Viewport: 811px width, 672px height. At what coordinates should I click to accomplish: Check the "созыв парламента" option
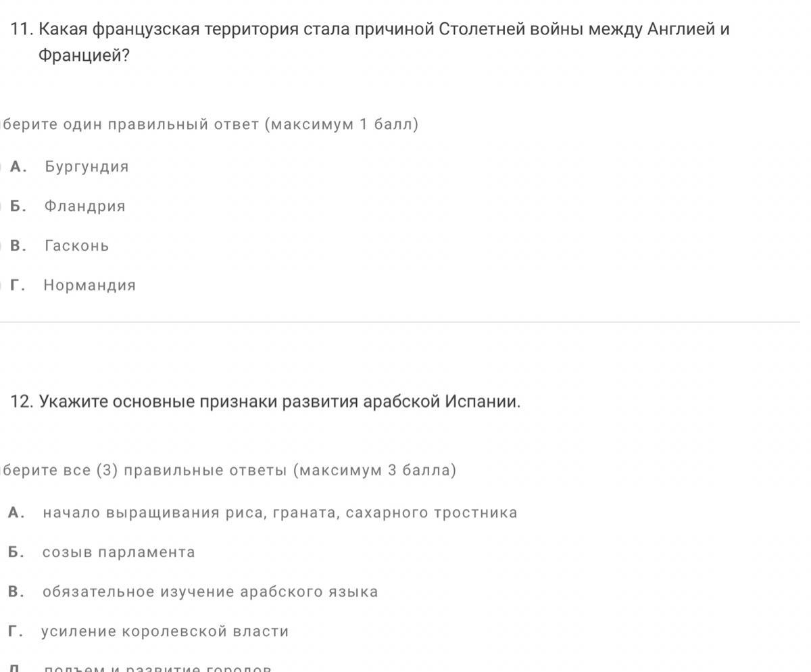118,552
